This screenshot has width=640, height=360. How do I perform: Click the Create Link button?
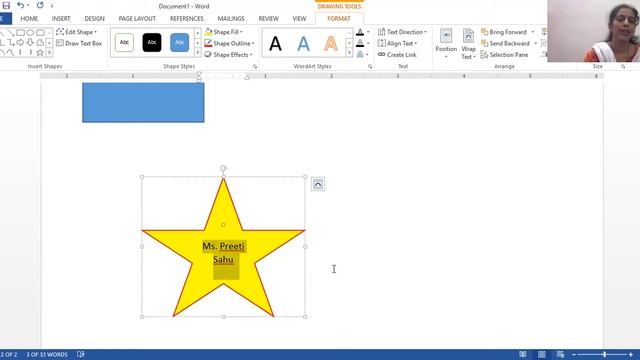(x=397, y=54)
